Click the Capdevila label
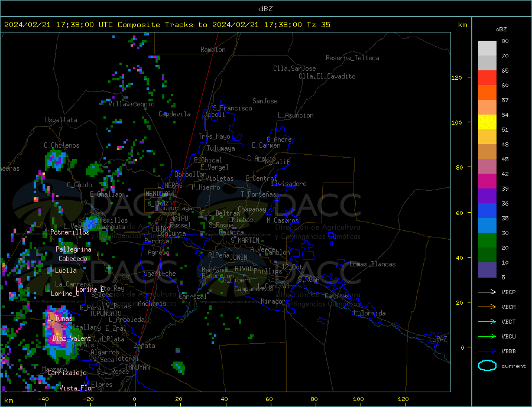The height and width of the screenshot is (407, 532). point(174,114)
